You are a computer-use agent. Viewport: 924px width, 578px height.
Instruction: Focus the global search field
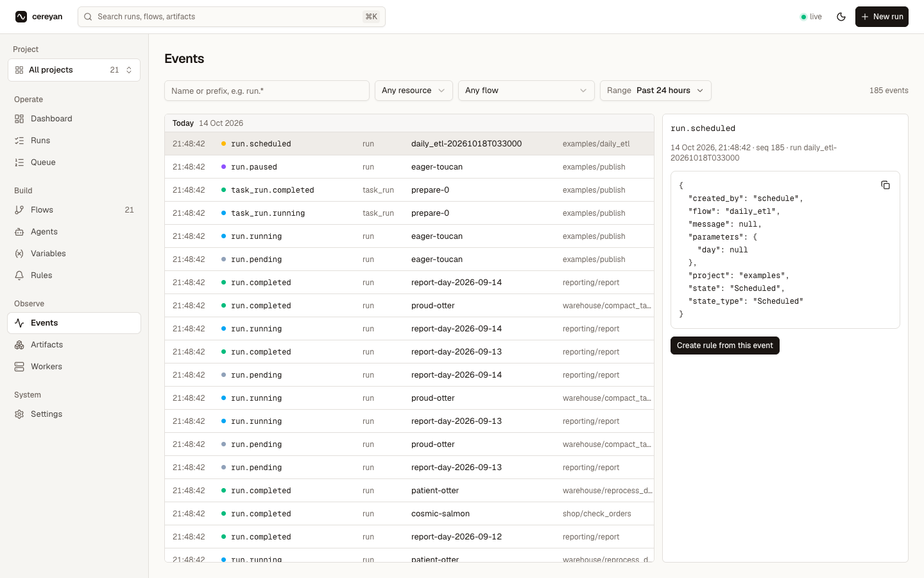[232, 17]
